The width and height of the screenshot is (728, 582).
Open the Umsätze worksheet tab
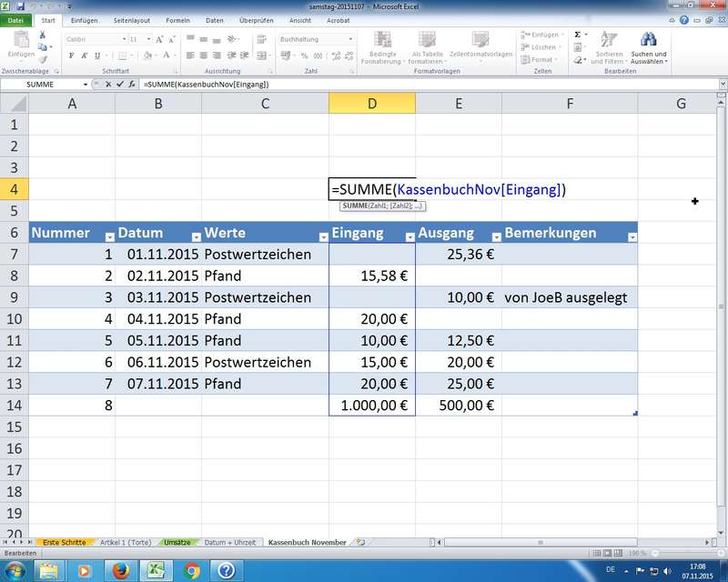click(177, 542)
